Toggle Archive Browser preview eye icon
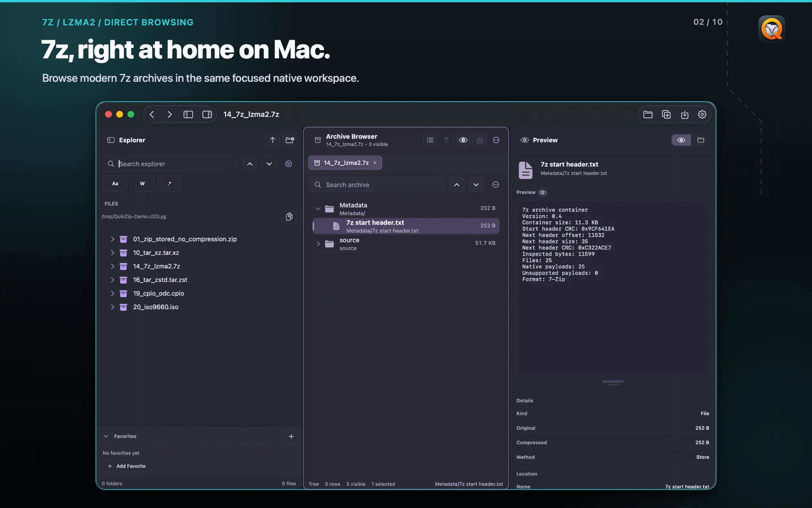812x508 pixels. tap(463, 140)
